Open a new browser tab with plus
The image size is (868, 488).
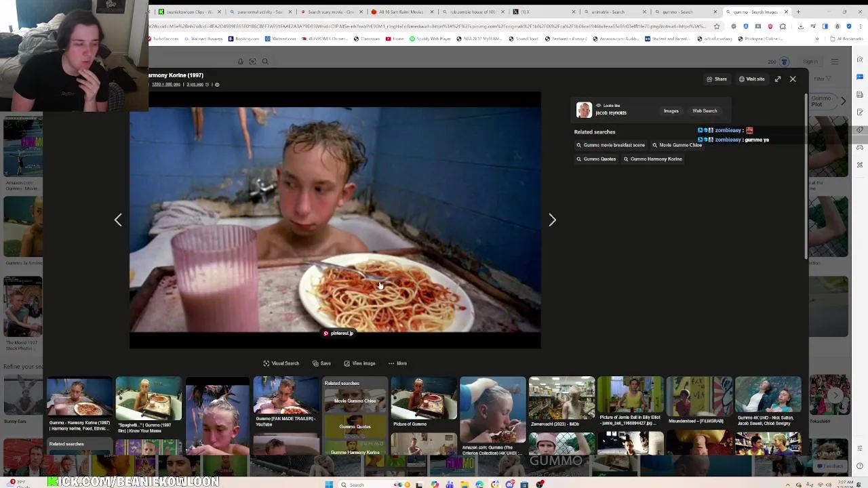tap(798, 12)
